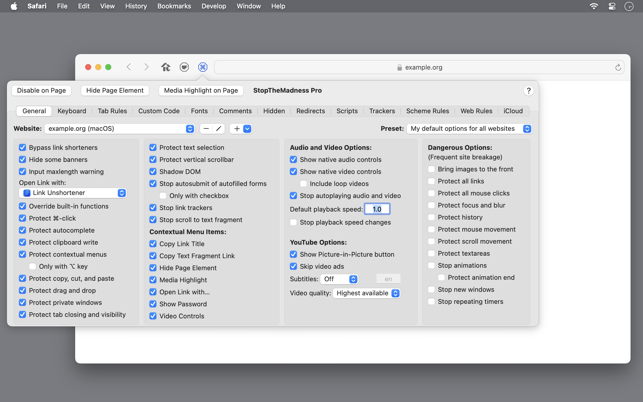Open the help question mark button

pos(528,91)
